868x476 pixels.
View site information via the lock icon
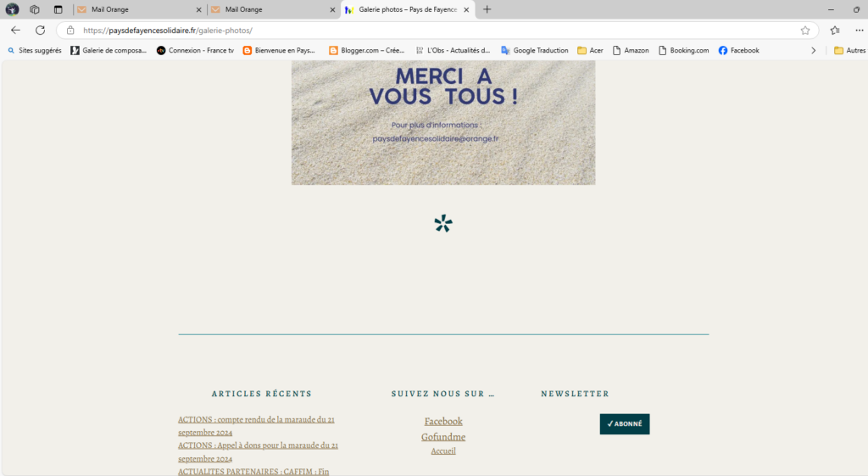(x=71, y=31)
